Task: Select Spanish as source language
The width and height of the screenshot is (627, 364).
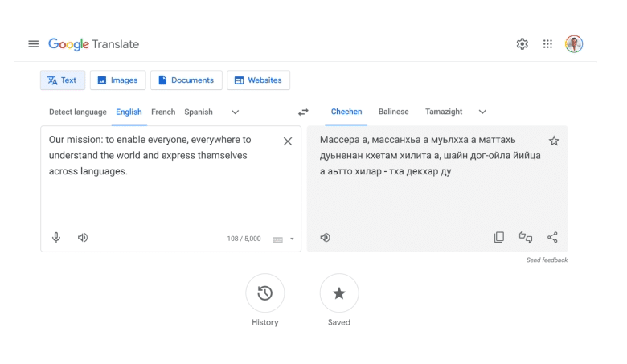Action: click(x=199, y=112)
